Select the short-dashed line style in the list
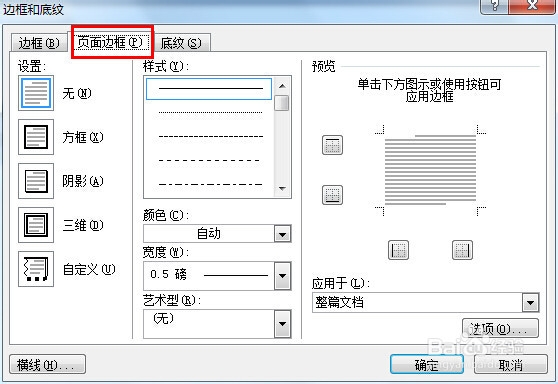The height and width of the screenshot is (384, 558). click(x=209, y=136)
